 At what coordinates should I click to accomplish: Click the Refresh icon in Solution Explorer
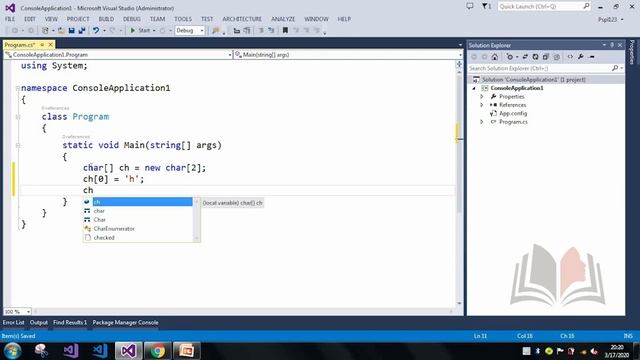pyautogui.click(x=536, y=57)
